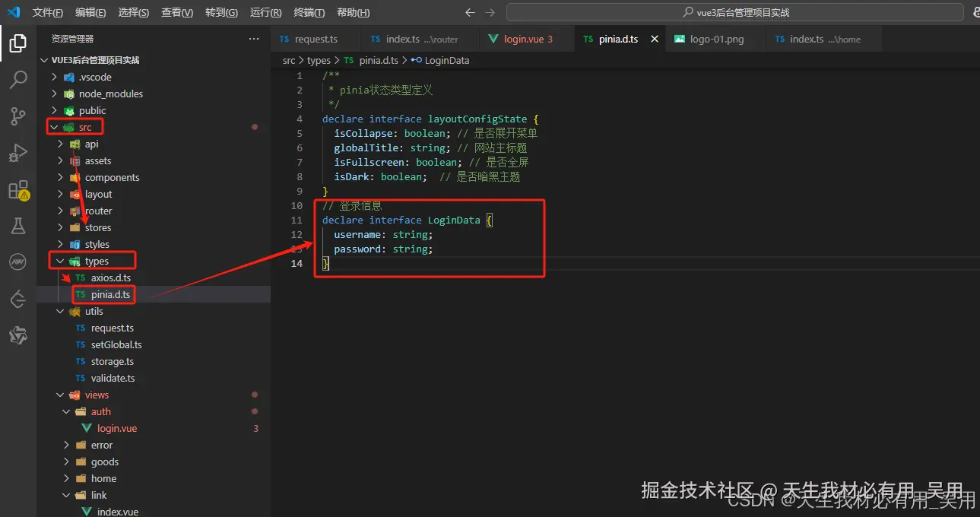
Task: Open the Testing flask icon
Action: pos(18,225)
